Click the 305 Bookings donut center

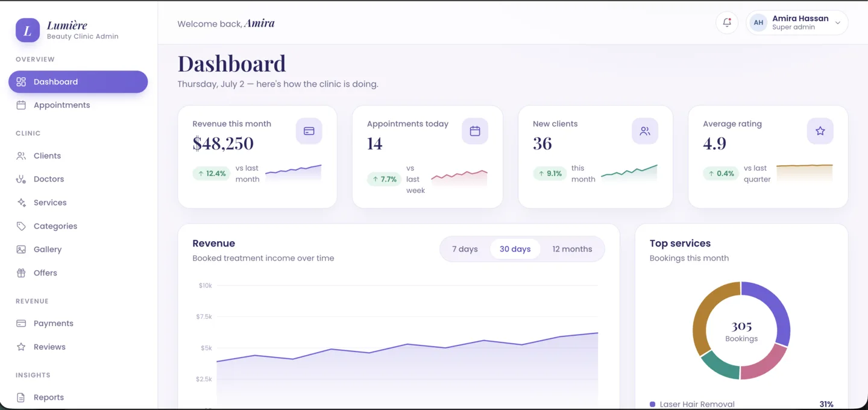tap(741, 331)
